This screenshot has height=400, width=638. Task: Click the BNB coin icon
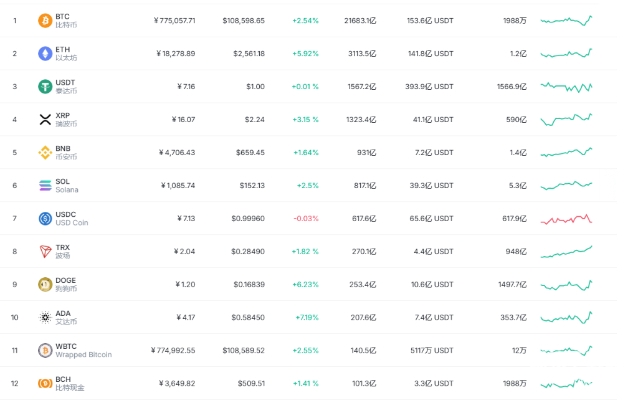pos(45,152)
